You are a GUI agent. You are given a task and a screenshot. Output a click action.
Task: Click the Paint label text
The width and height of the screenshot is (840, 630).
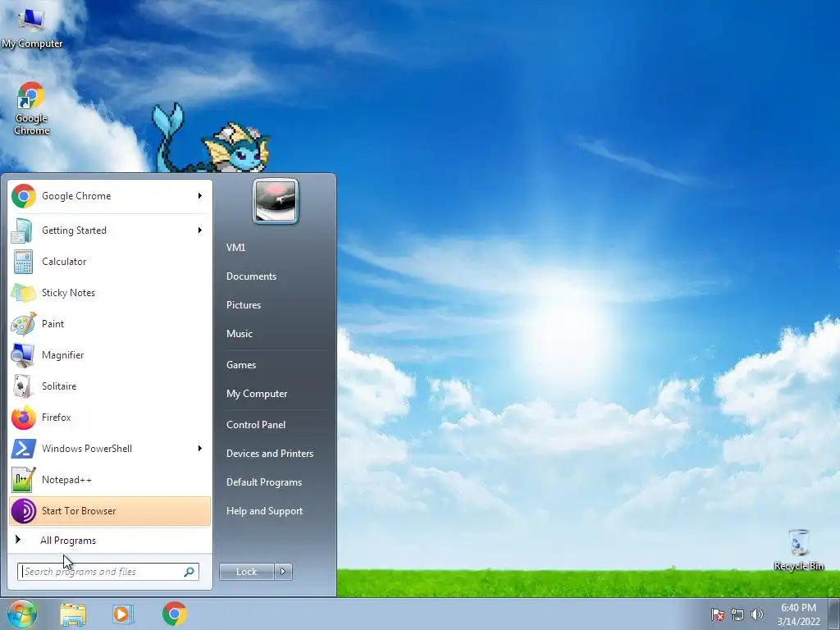coord(53,323)
